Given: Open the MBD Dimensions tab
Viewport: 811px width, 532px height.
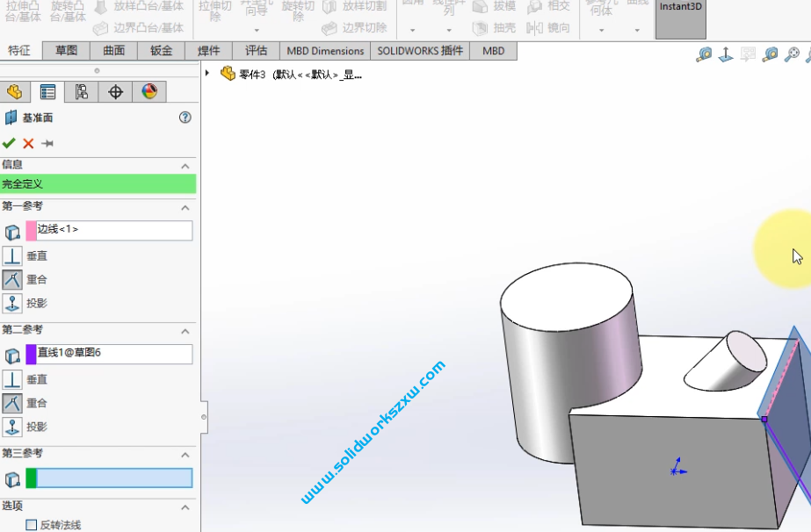Looking at the screenshot, I should (x=325, y=51).
